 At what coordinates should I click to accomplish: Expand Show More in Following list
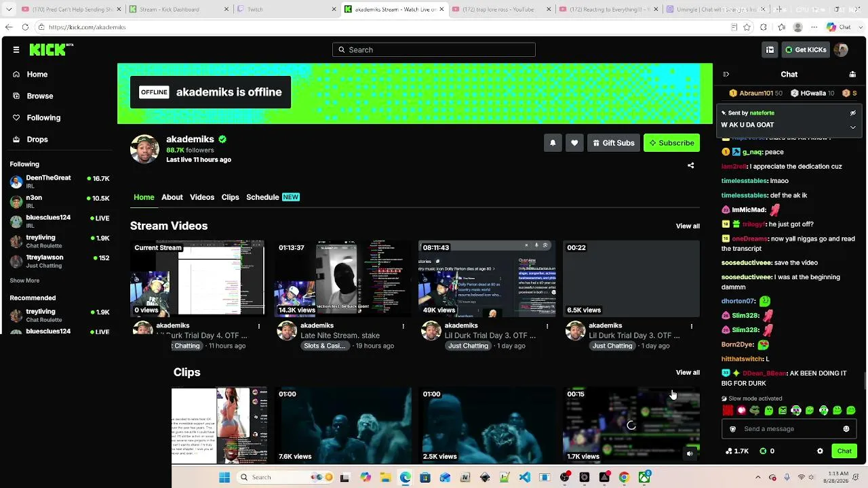point(24,281)
